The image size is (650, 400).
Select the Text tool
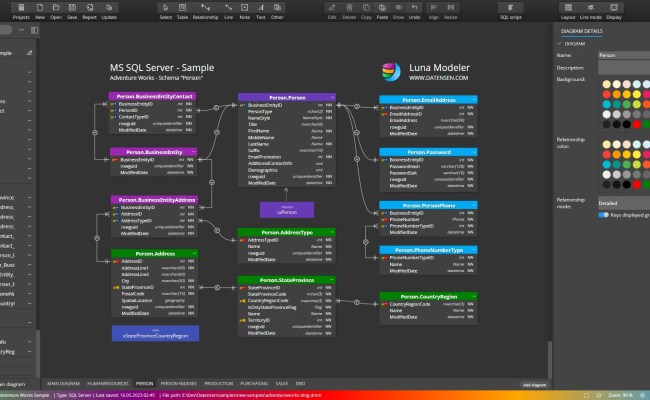tap(260, 11)
